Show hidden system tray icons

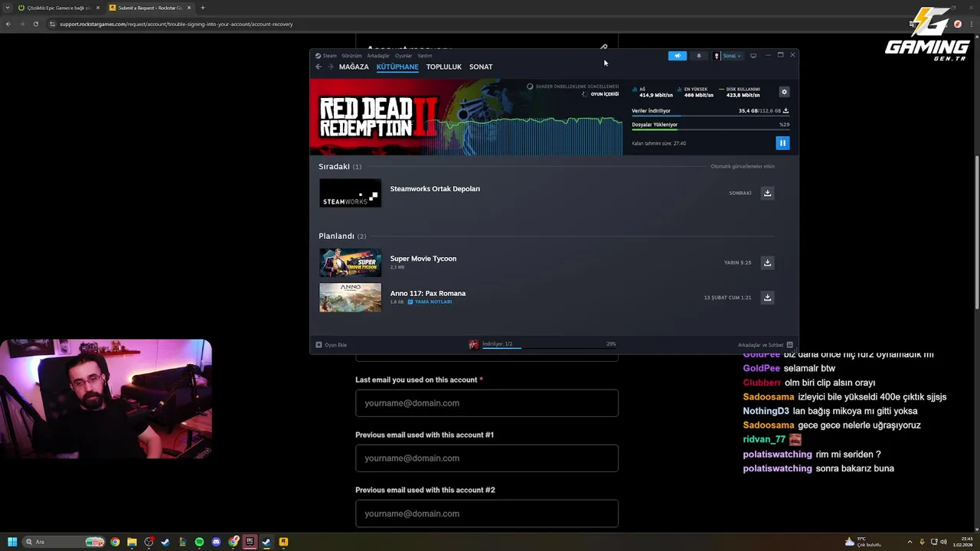tap(910, 542)
